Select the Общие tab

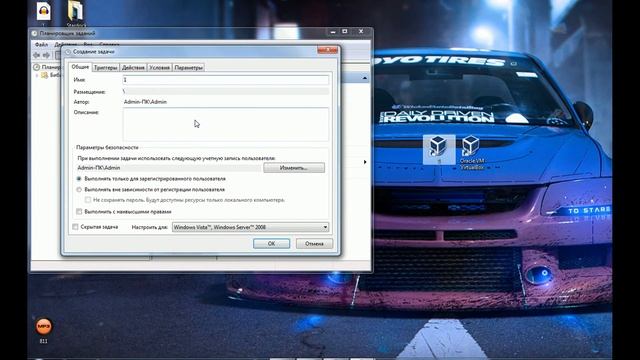[x=80, y=67]
